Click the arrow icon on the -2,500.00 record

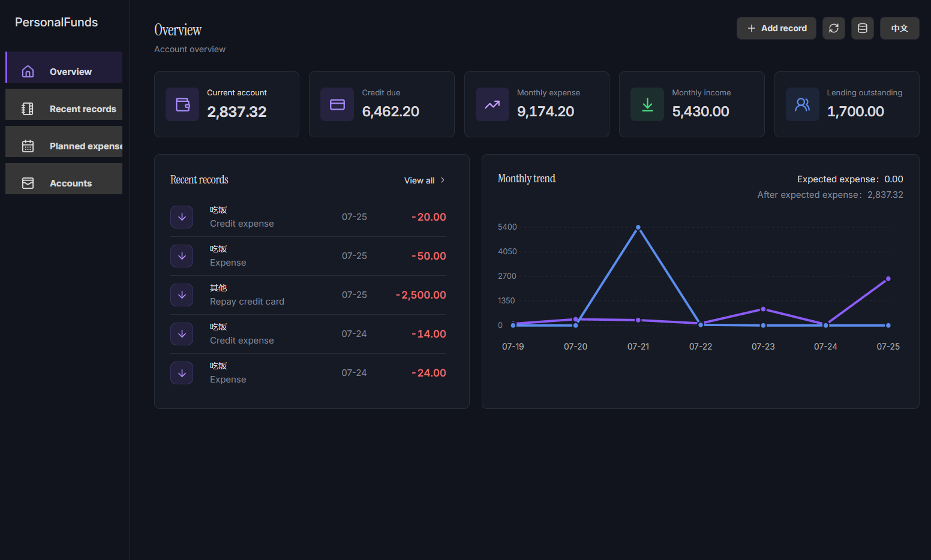[x=182, y=295]
